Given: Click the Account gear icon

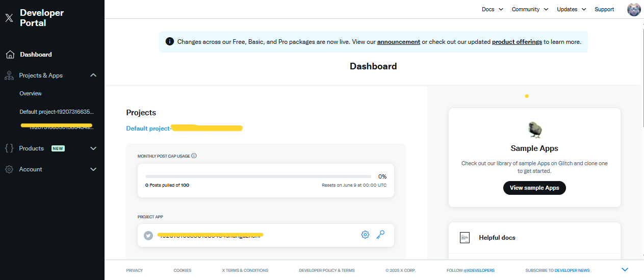Looking at the screenshot, I should pos(9,169).
